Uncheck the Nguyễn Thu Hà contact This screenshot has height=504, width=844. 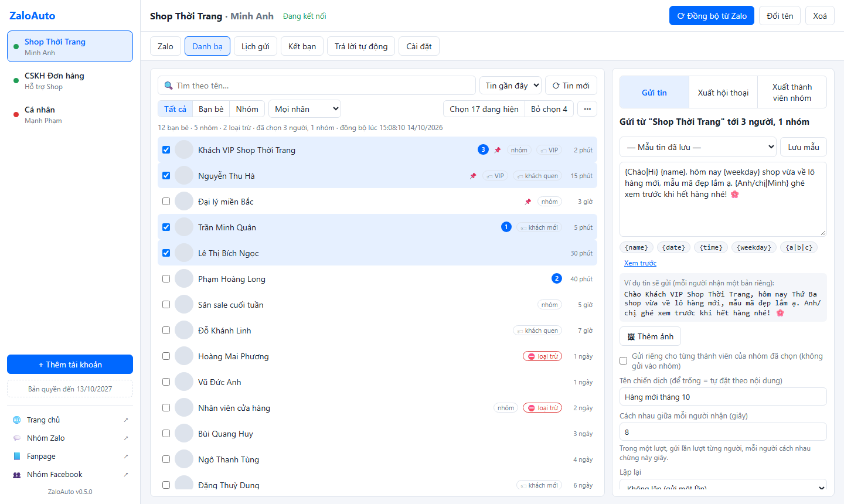[x=166, y=176]
